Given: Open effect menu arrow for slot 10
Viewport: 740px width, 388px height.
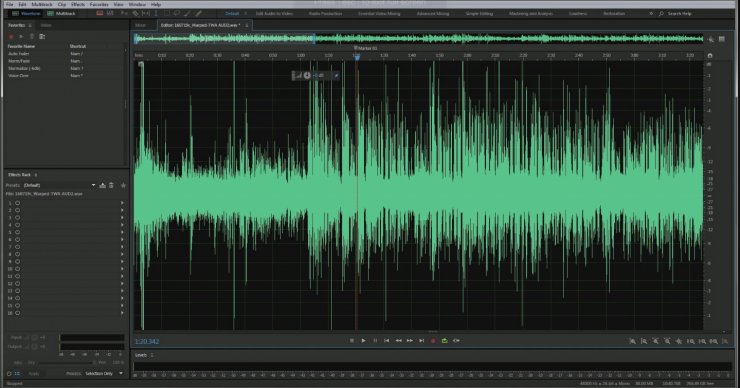Looking at the screenshot, I should pos(122,269).
